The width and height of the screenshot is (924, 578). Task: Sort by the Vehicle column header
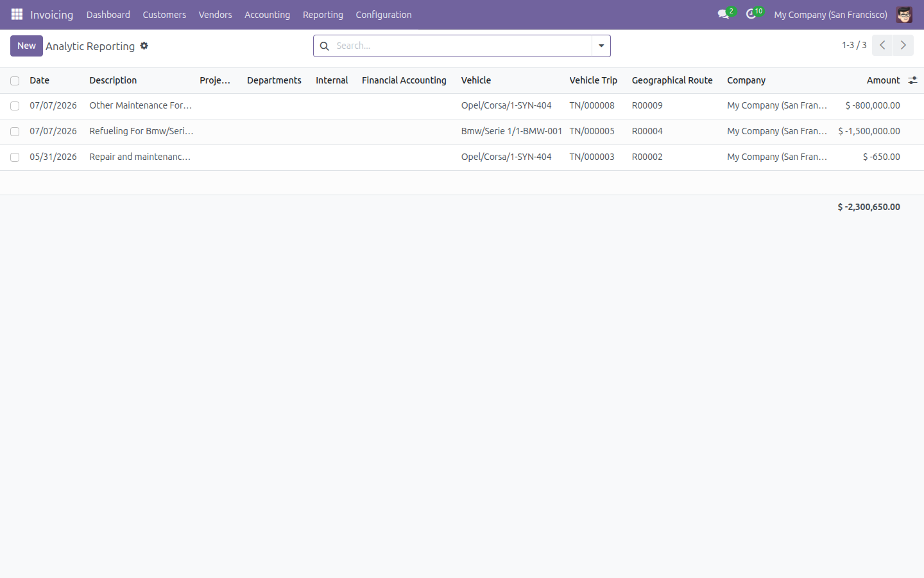tap(476, 80)
